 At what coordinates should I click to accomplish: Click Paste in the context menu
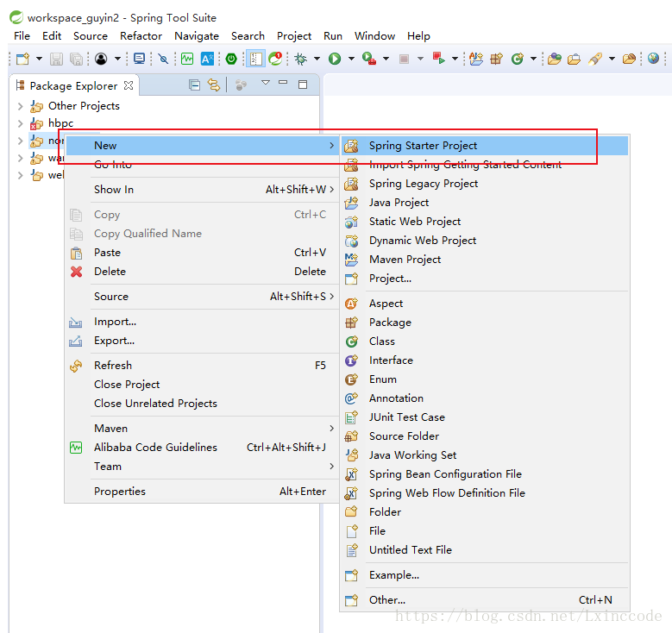tap(202, 253)
